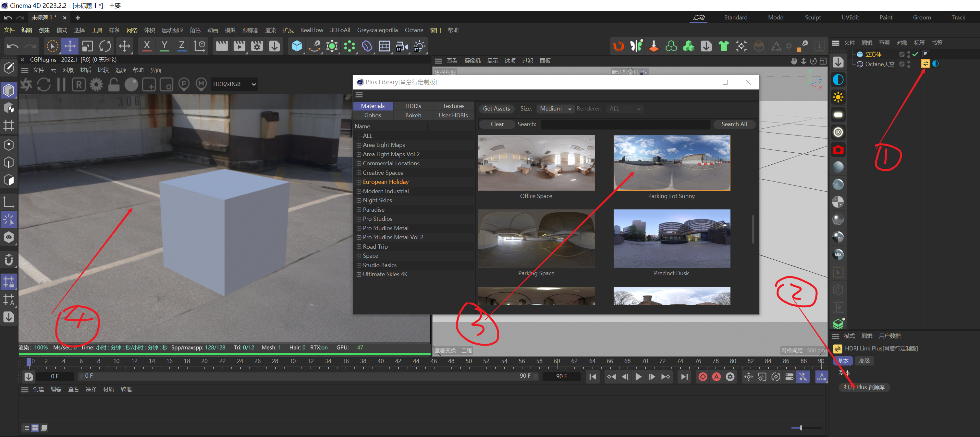The height and width of the screenshot is (437, 980).
Task: Click the record keyframe red button
Action: (703, 377)
